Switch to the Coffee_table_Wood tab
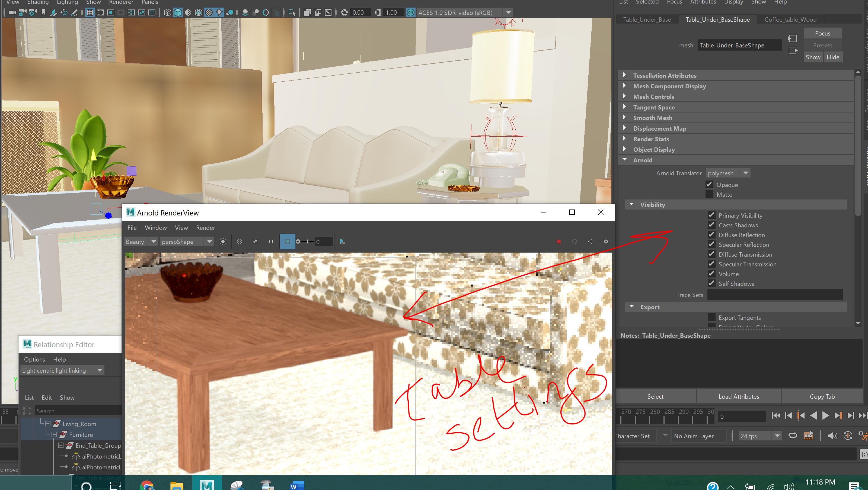The image size is (868, 490). click(790, 19)
